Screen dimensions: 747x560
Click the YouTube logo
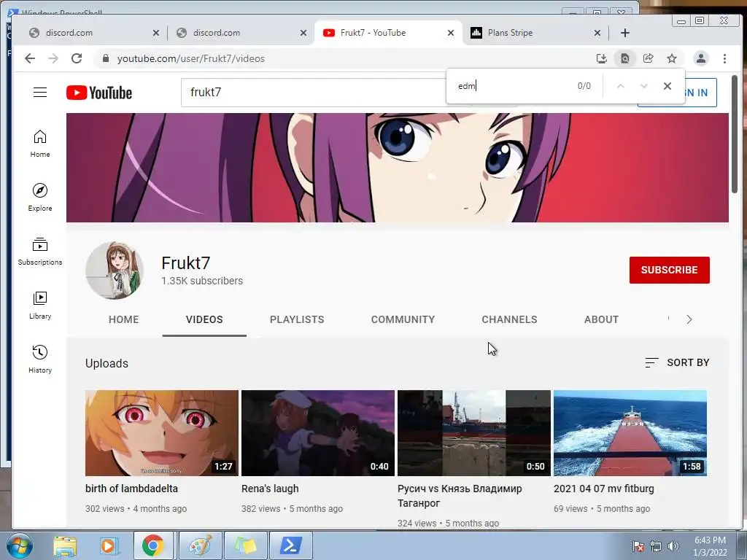pos(99,93)
